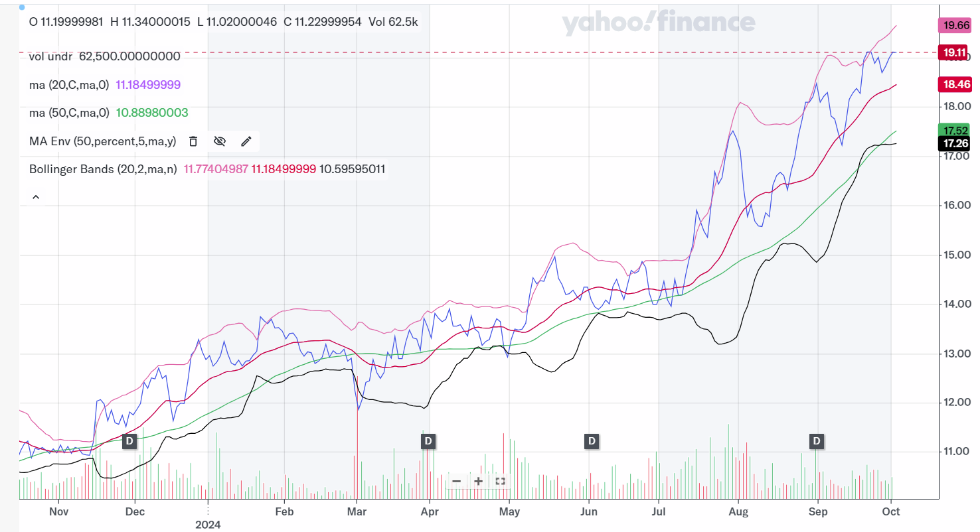Image resolution: width=980 pixels, height=532 pixels.
Task: Click the dividend D marker near September
Action: click(817, 440)
